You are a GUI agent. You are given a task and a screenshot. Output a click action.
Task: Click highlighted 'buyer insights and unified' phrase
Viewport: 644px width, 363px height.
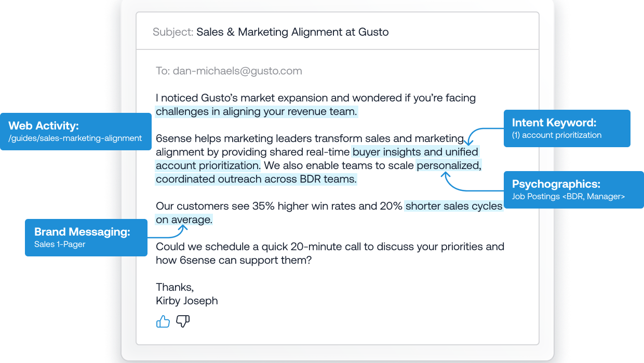click(415, 152)
